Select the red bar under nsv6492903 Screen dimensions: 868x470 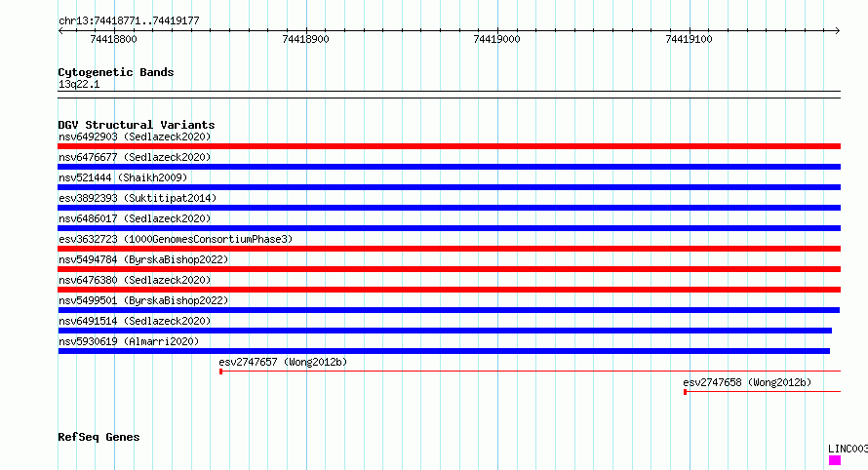coord(449,146)
